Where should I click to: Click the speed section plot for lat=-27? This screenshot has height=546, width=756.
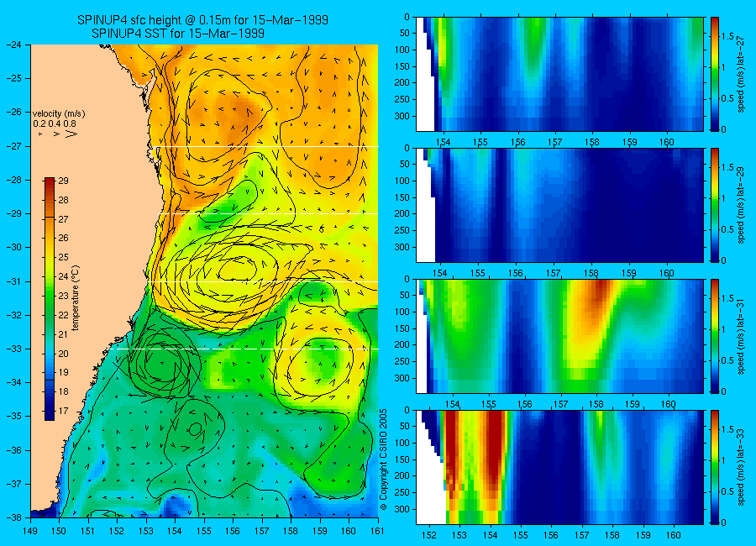(x=559, y=74)
